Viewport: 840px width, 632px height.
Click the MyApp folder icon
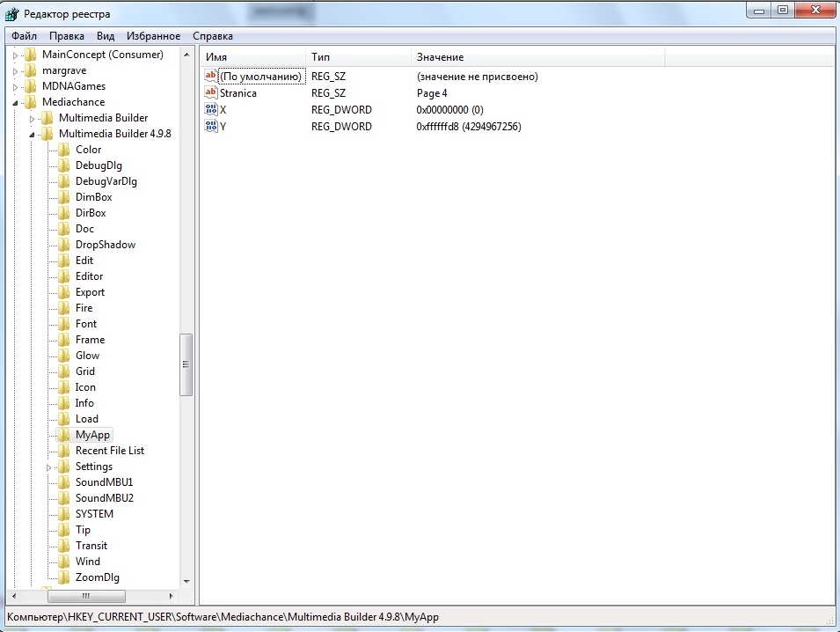pyautogui.click(x=63, y=434)
